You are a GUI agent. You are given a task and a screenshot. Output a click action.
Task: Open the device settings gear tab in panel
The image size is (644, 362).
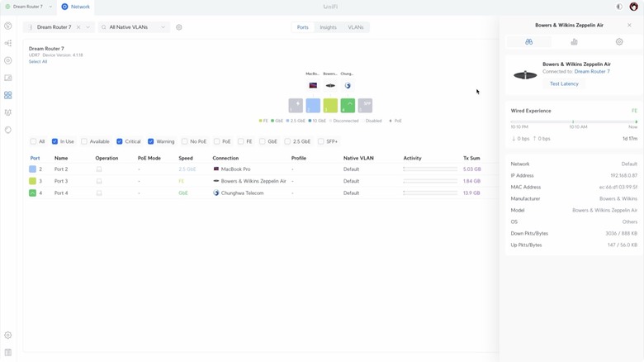click(619, 41)
